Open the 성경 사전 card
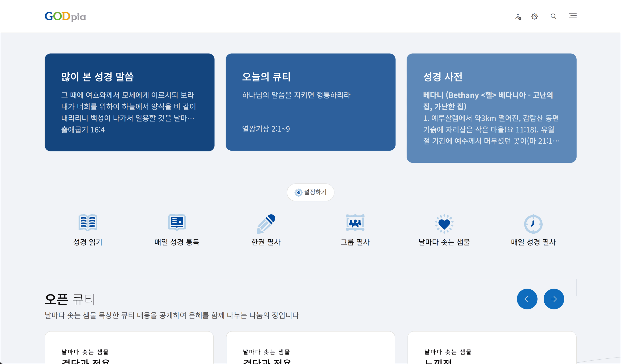Viewport: 621px width, 364px height. [x=491, y=108]
